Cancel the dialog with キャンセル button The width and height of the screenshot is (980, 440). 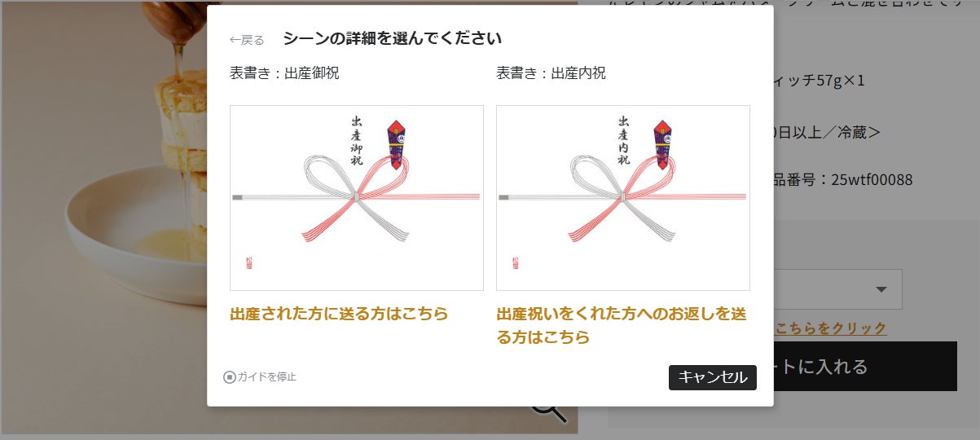point(713,377)
